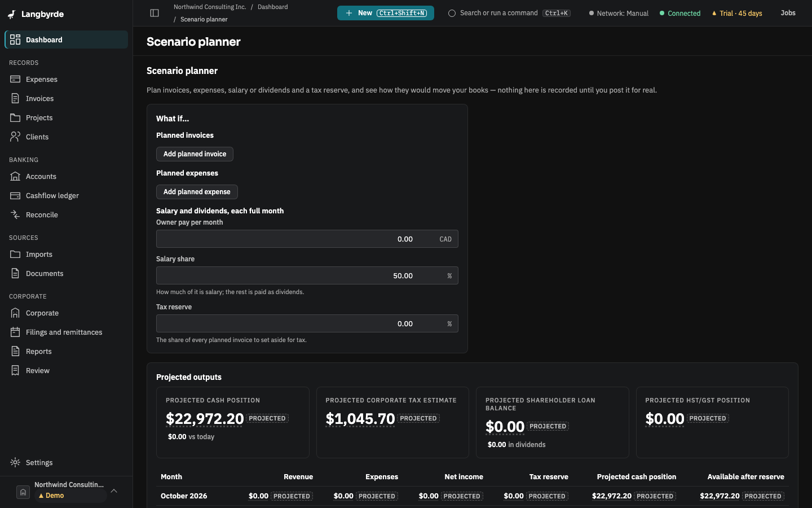Open Documents via its file icon

click(x=15, y=273)
